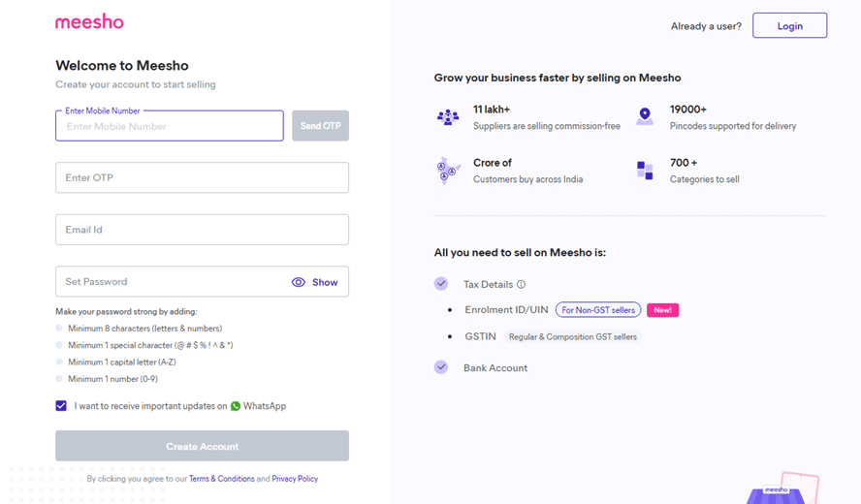Click the New! badge

(663, 310)
